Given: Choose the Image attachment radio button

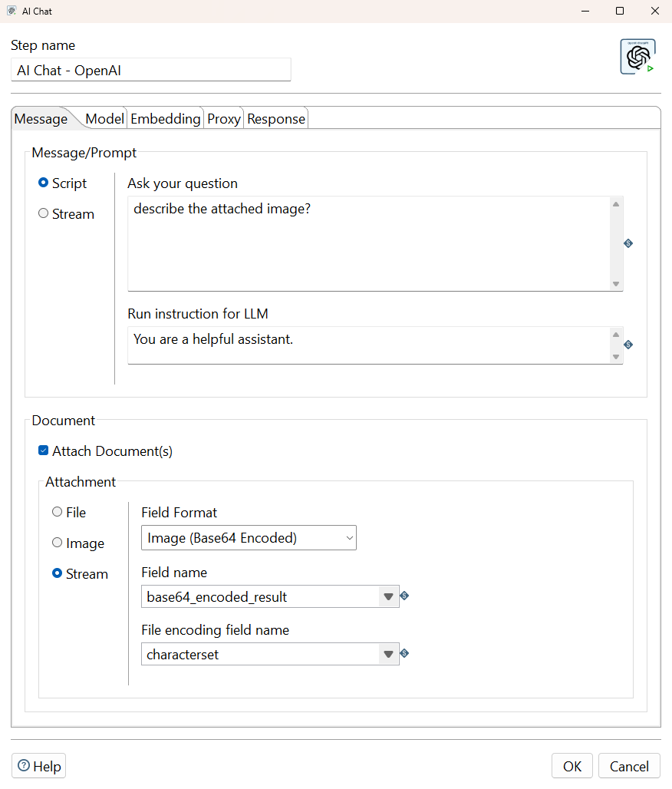Looking at the screenshot, I should pos(58,543).
